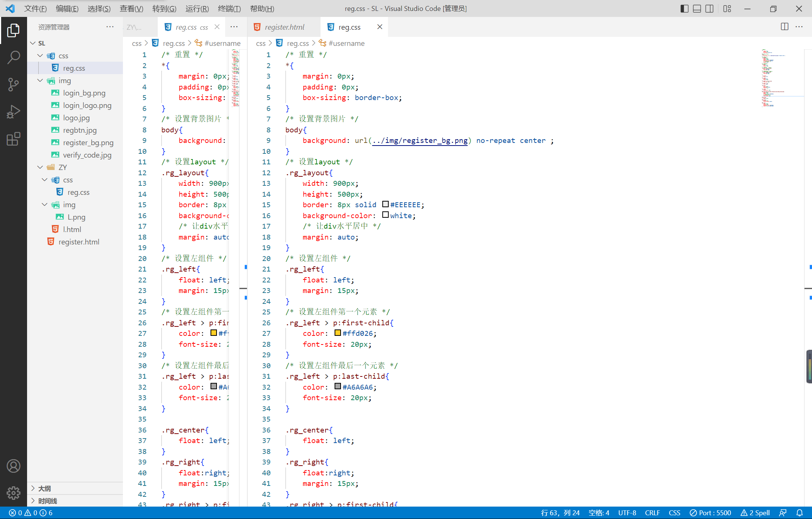This screenshot has height=519, width=812.
Task: Open the Accounts menu icon
Action: point(14,466)
